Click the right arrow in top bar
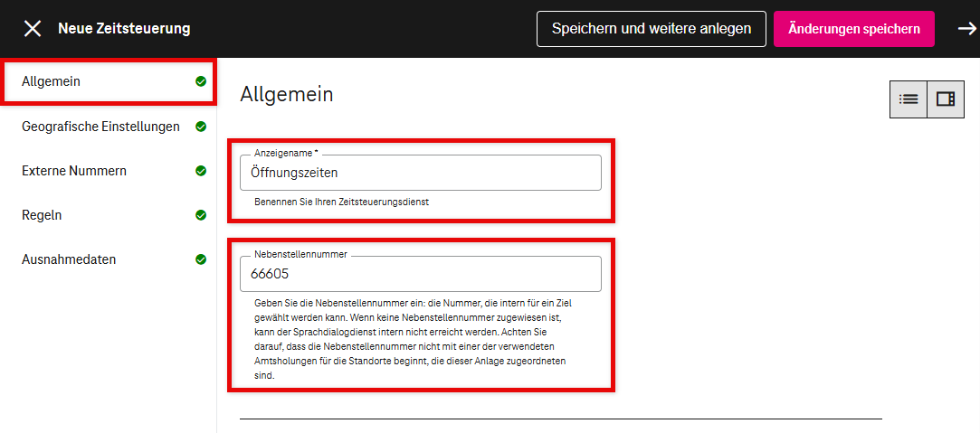Viewport: 980px width, 433px height. tap(966, 29)
